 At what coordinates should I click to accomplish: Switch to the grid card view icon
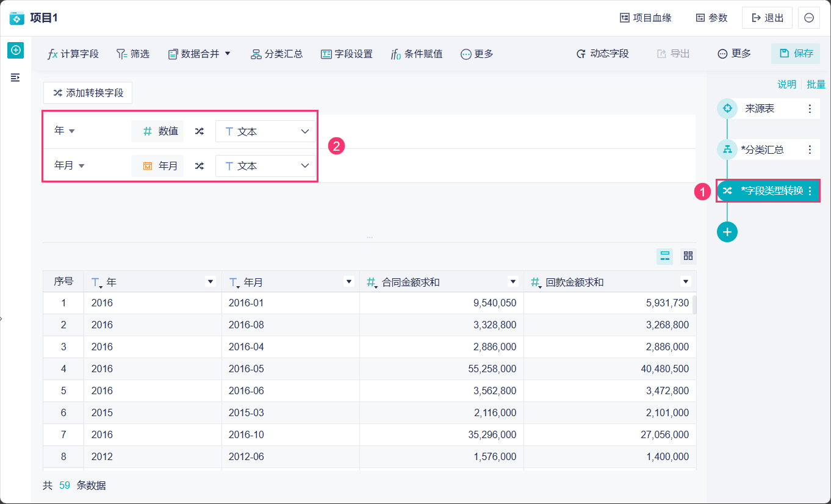pos(688,256)
